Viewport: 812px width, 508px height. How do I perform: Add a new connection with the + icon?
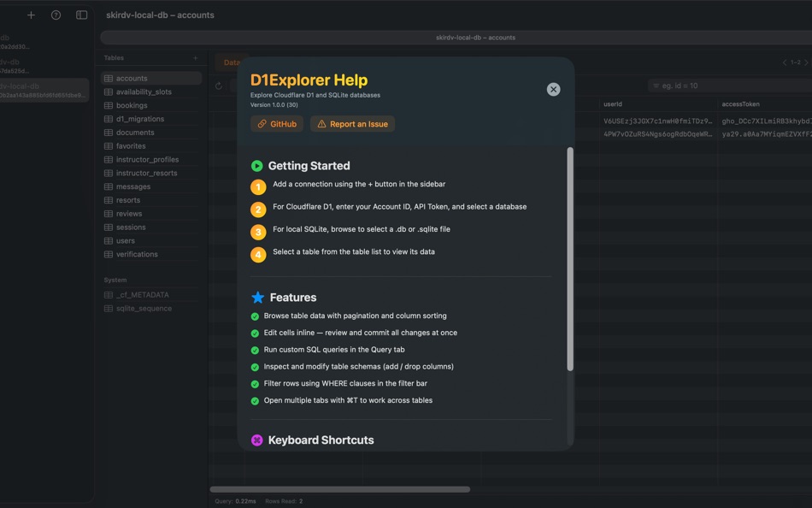point(31,15)
